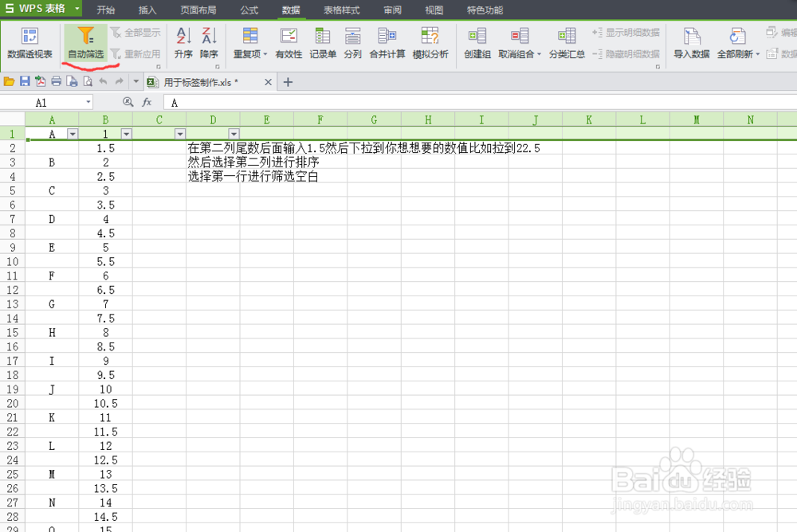The height and width of the screenshot is (532, 797).
Task: Open the Refresh All (全部刷新) dropdown
Action: 738,43
